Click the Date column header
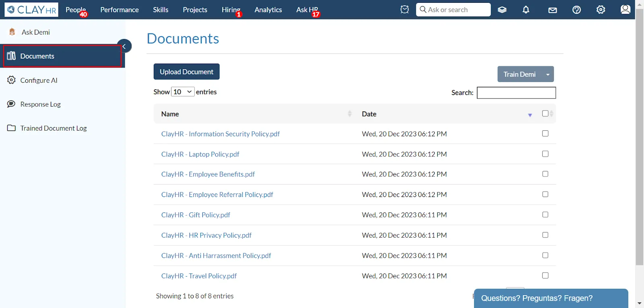The width and height of the screenshot is (644, 308). [369, 114]
